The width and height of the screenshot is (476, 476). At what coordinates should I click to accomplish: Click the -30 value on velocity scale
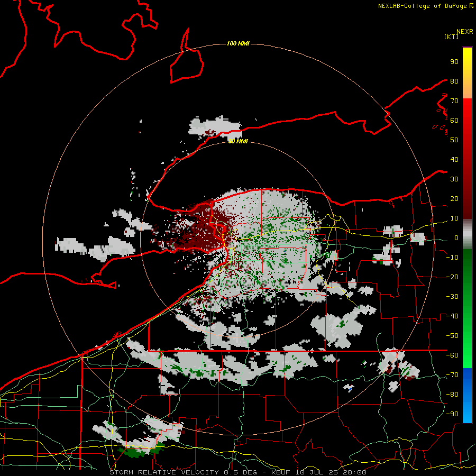pyautogui.click(x=452, y=297)
